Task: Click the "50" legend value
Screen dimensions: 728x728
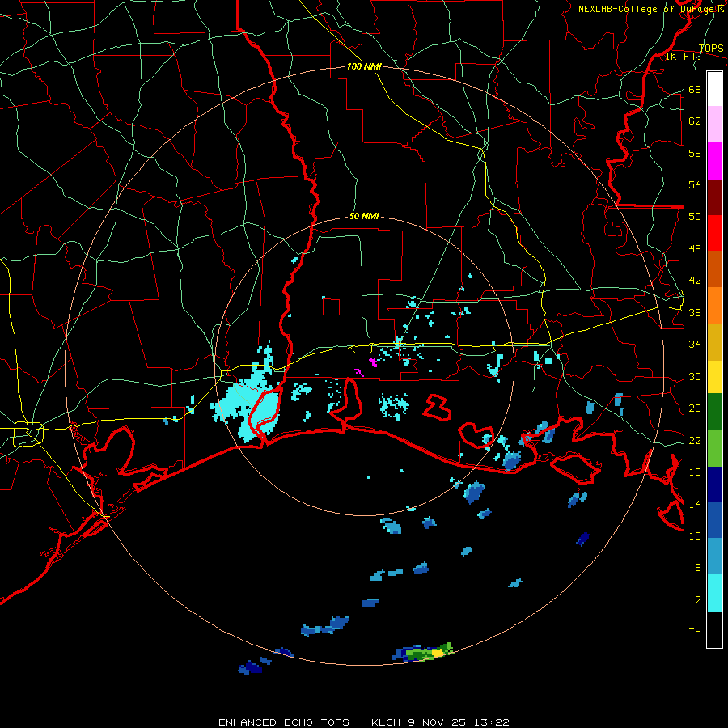Action: point(695,216)
